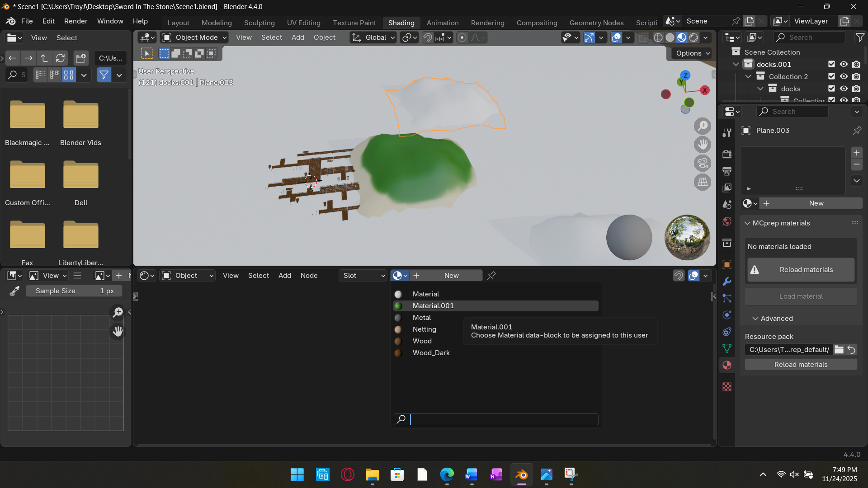This screenshot has width=868, height=488.
Task: Open the node editor Node menu
Action: 309,275
